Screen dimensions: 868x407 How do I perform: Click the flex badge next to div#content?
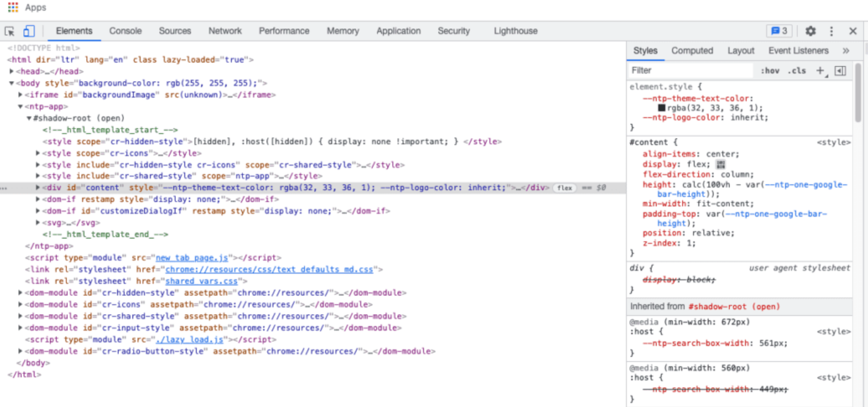click(x=565, y=188)
